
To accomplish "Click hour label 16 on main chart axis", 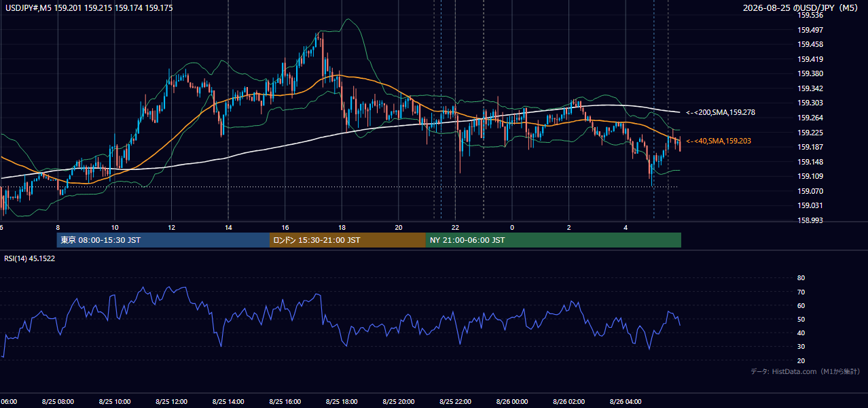I will pos(285,227).
